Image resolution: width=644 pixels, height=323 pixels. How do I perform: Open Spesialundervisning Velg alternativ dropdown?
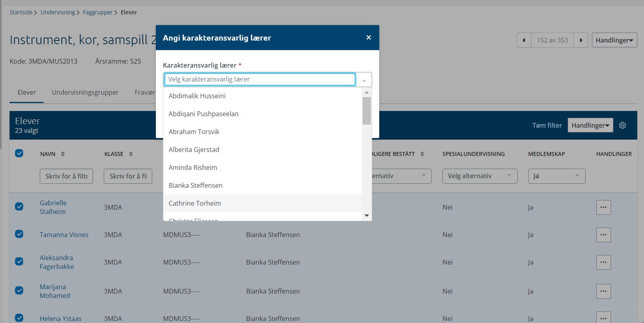480,176
